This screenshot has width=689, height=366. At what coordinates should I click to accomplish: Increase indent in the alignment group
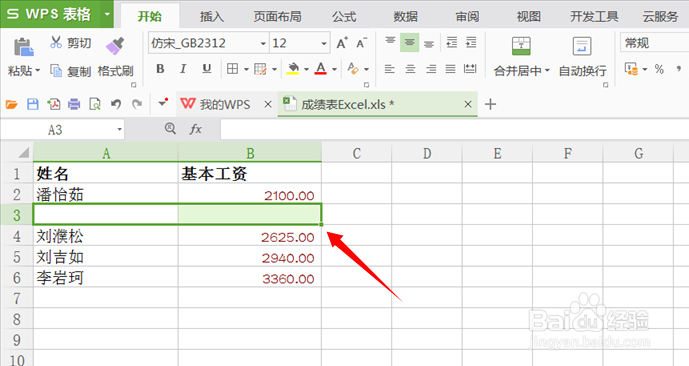pyautogui.click(x=471, y=42)
